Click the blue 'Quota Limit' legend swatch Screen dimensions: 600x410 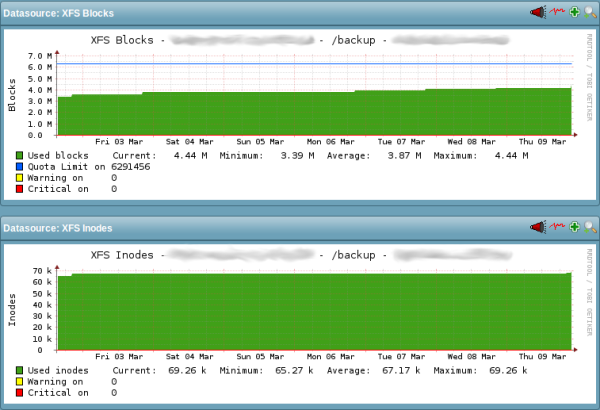[x=20, y=167]
